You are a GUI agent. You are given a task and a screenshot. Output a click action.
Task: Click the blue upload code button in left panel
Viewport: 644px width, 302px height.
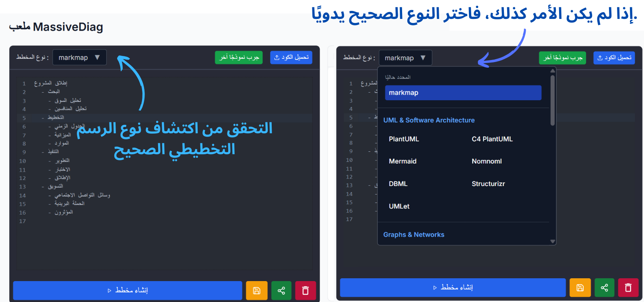[x=291, y=57]
